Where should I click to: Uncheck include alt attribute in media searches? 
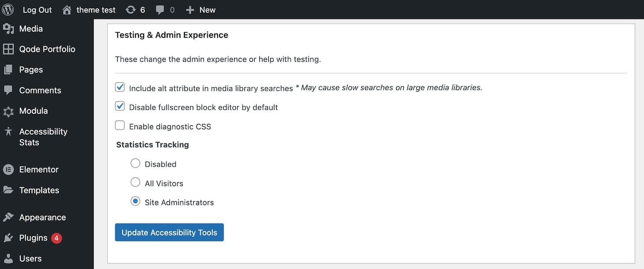pyautogui.click(x=120, y=87)
